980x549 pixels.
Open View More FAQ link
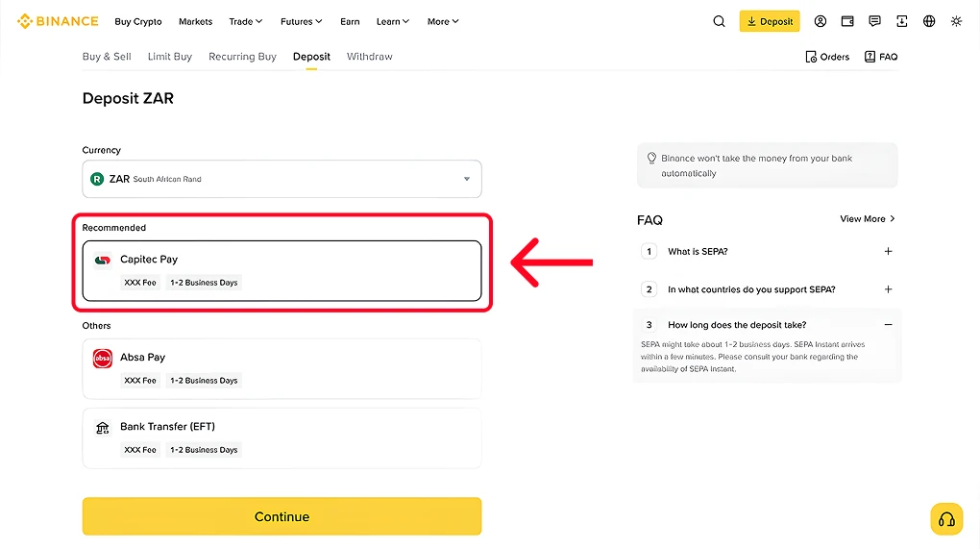[x=868, y=219]
